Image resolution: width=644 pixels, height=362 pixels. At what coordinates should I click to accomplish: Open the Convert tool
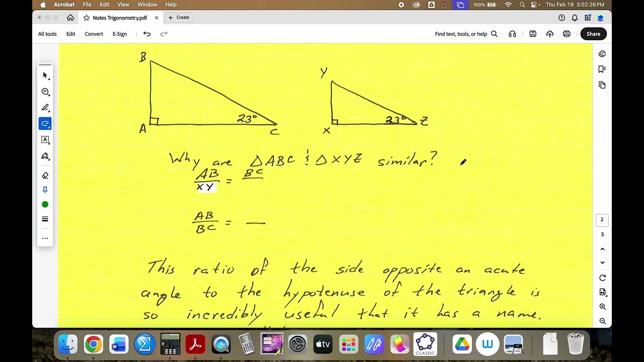point(94,34)
